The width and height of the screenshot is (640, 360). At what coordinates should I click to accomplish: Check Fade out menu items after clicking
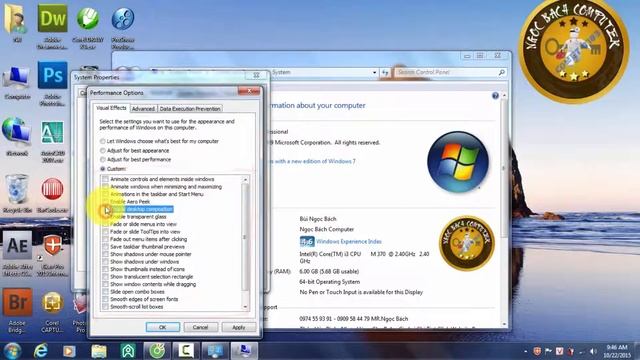pyautogui.click(x=105, y=239)
